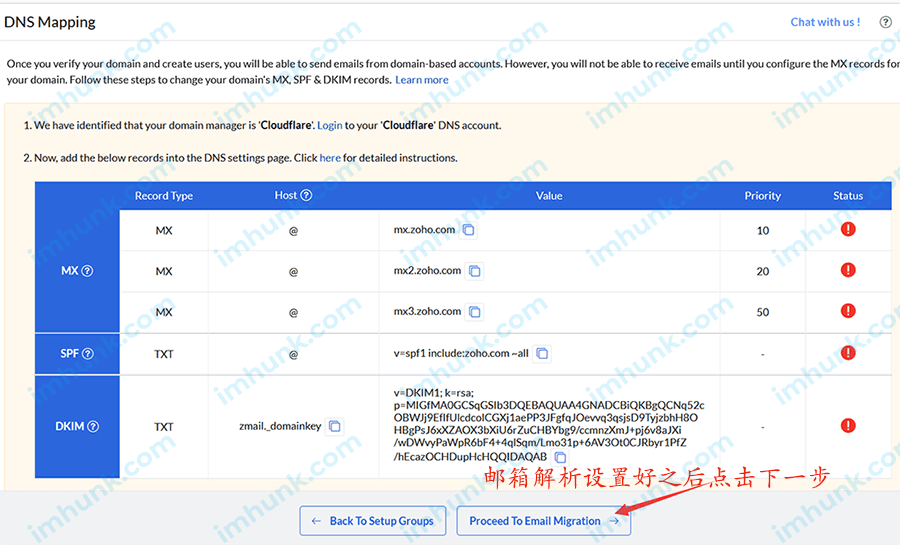Select the v=spf1 include:zoho.com text

click(x=461, y=353)
